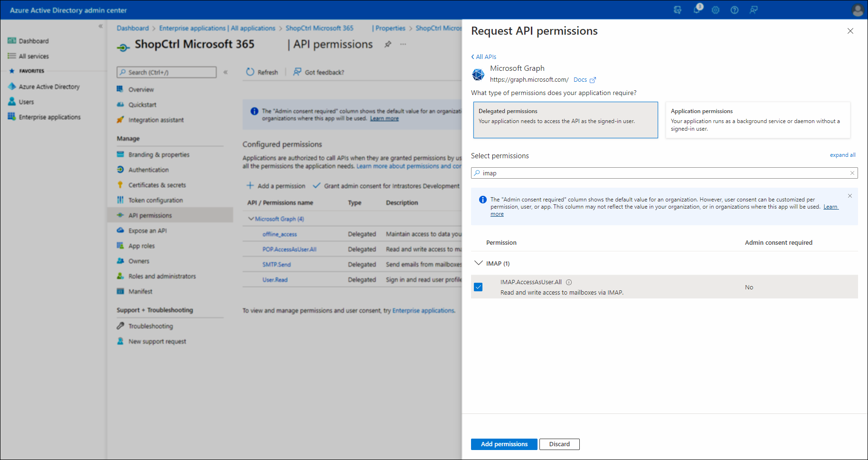Select Application permissions card
This screenshot has width=868, height=460.
click(x=758, y=120)
